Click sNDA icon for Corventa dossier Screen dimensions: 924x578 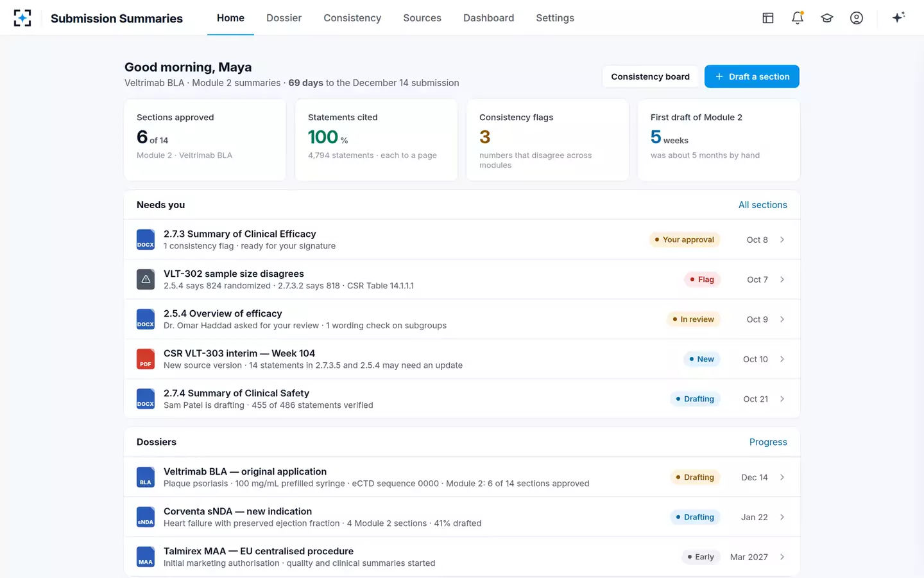146,517
